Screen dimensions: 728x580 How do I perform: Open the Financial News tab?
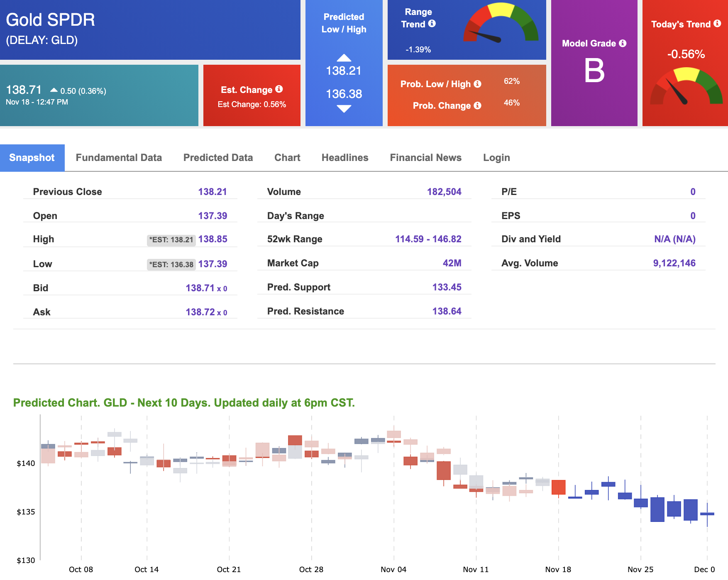click(425, 158)
